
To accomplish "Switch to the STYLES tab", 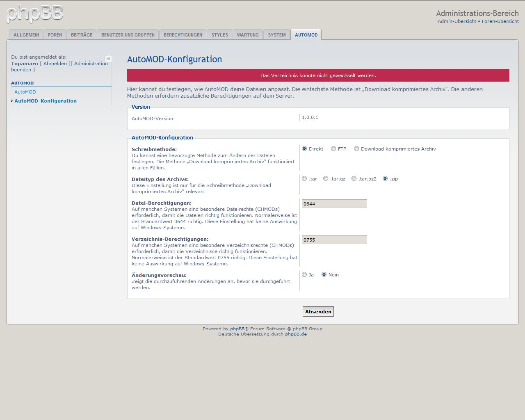I will [220, 35].
